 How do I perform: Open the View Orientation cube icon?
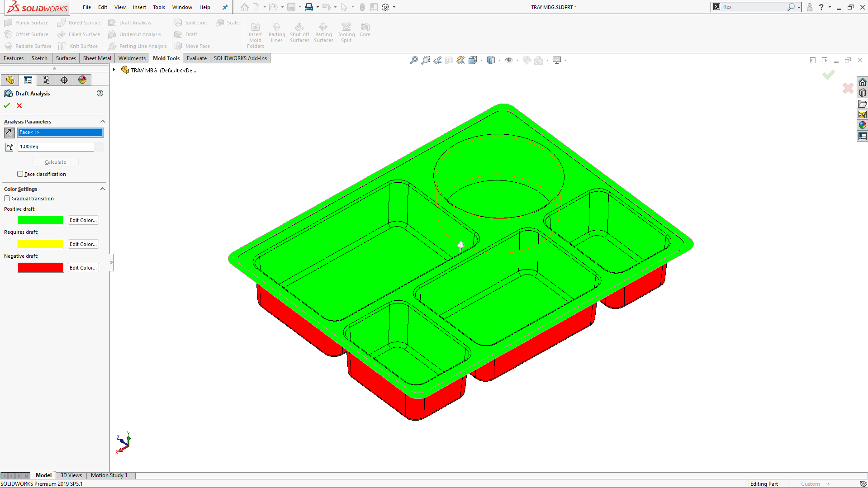pyautogui.click(x=473, y=60)
